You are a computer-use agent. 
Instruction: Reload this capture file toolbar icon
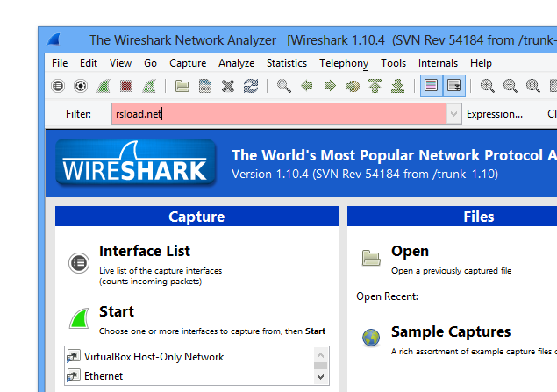251,86
